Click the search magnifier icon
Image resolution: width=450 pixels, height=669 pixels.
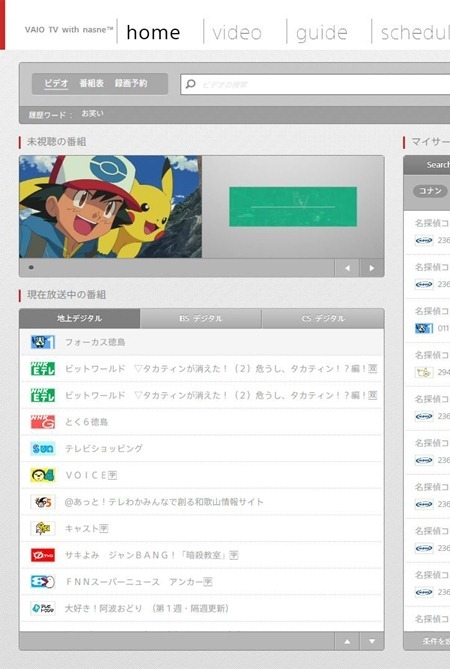[191, 84]
